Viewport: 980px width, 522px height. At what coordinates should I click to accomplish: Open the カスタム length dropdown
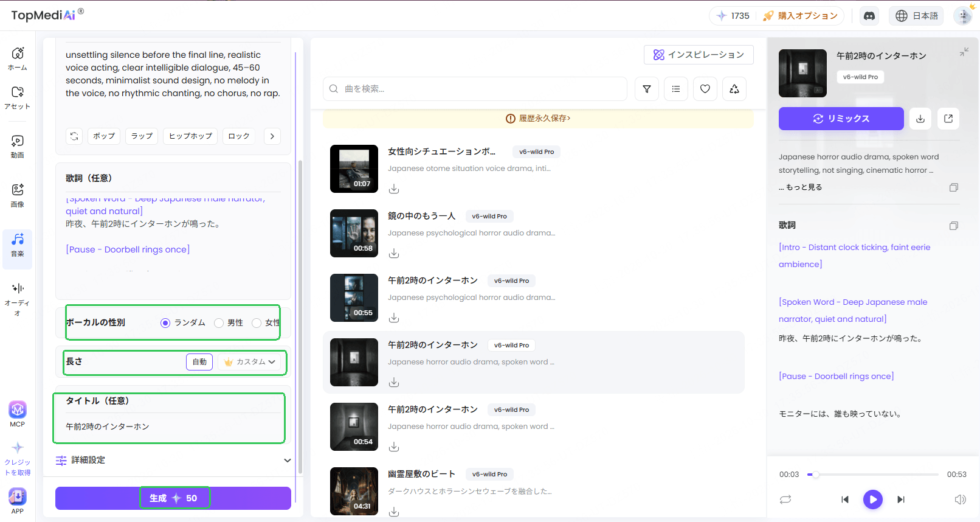pyautogui.click(x=250, y=362)
